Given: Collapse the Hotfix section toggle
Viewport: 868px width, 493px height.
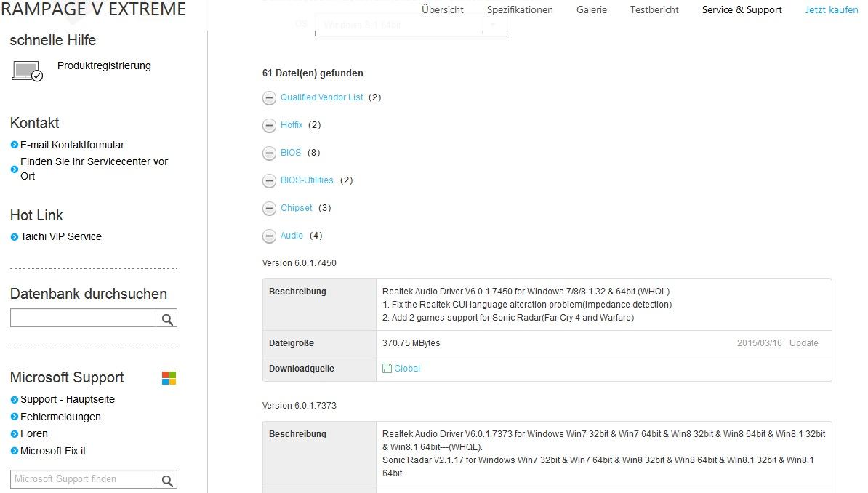Looking at the screenshot, I should (x=269, y=126).
